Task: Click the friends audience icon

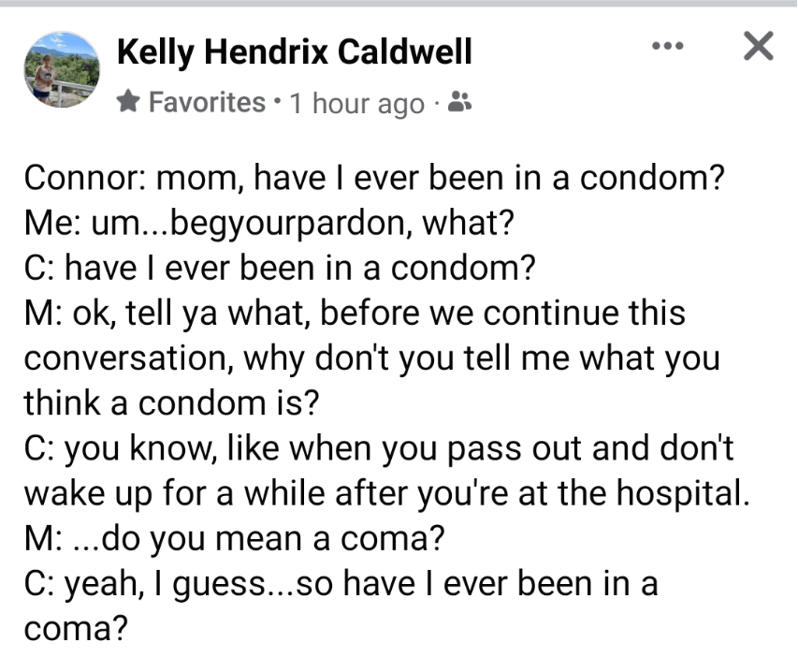Action: point(459,102)
